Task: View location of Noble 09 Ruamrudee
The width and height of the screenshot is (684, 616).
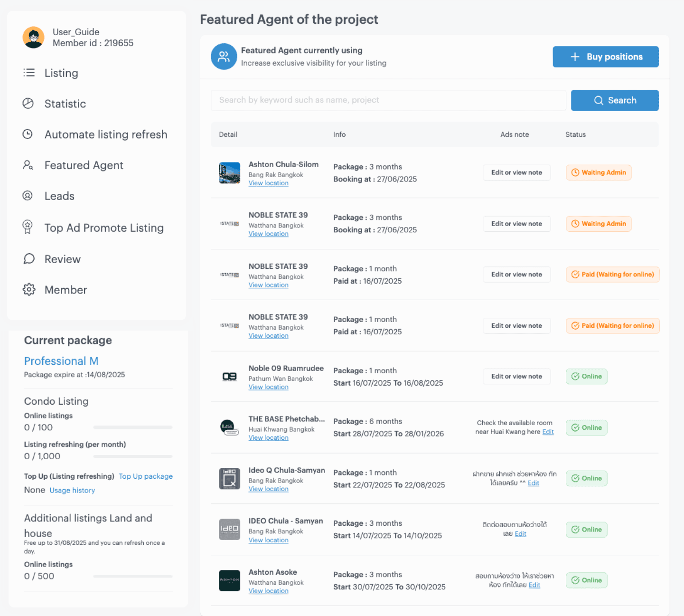Action: 268,387
